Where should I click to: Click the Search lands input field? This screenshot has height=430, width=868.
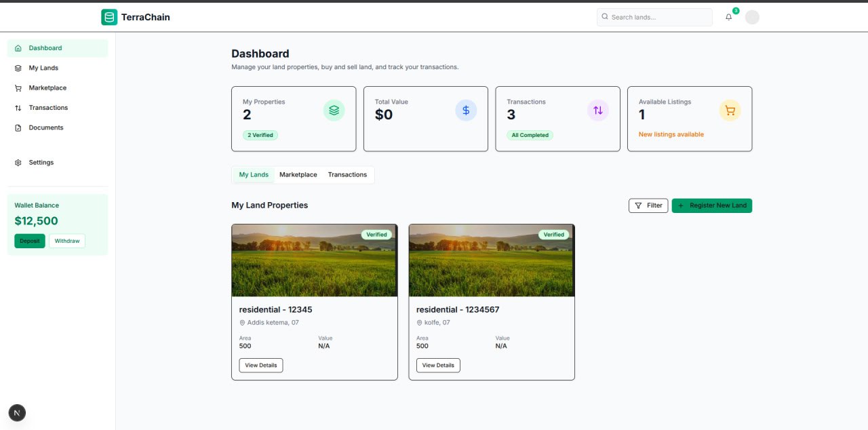coord(654,16)
